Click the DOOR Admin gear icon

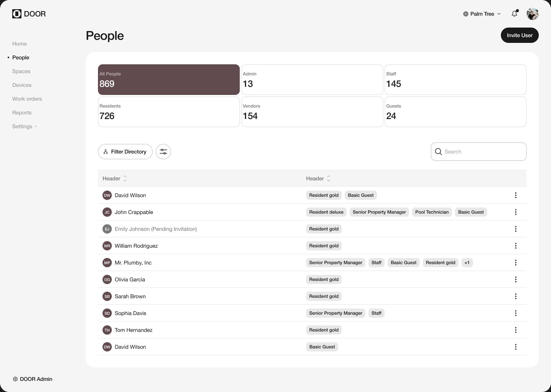pos(15,379)
